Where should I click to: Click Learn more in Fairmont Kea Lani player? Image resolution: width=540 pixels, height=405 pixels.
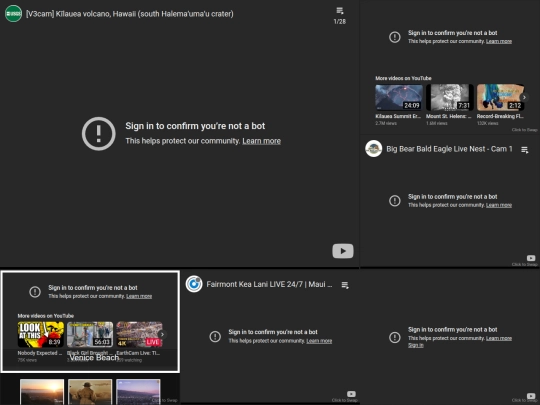(x=319, y=341)
